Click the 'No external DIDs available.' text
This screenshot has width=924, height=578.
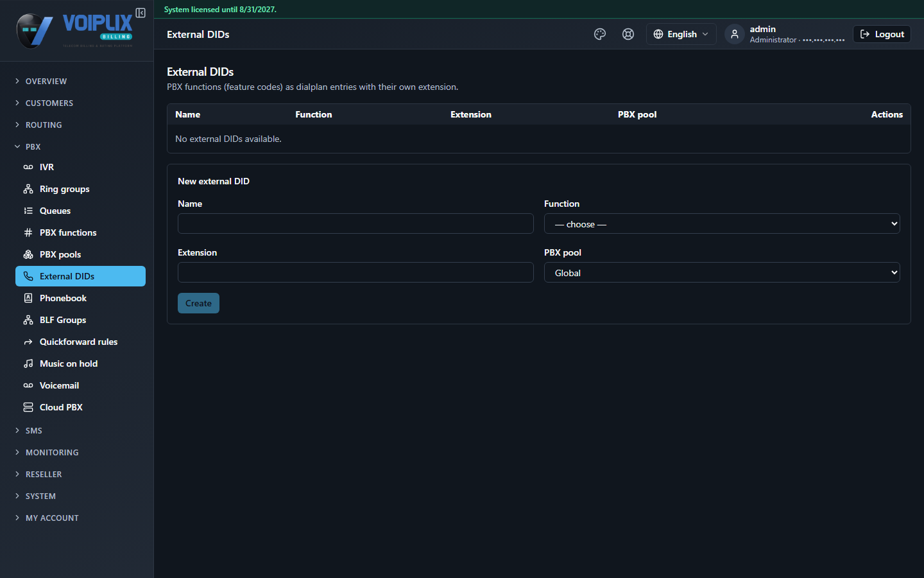click(228, 139)
